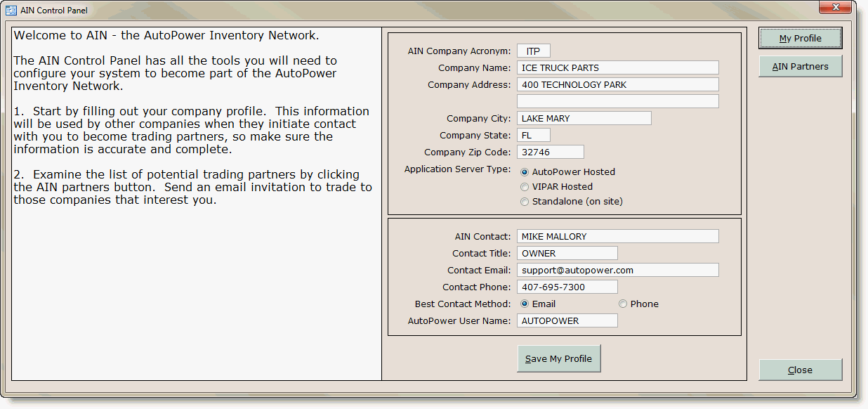Click the Company City field

(x=584, y=119)
